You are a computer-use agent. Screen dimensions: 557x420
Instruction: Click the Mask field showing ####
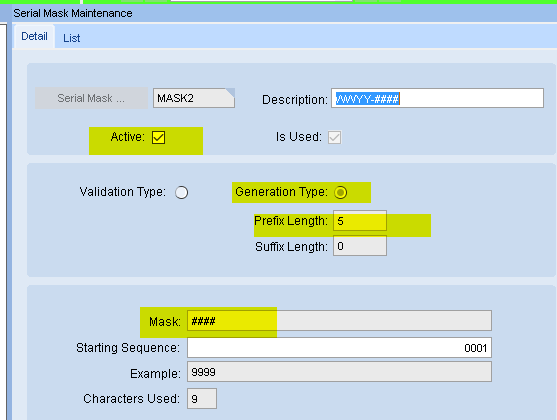[x=339, y=321]
